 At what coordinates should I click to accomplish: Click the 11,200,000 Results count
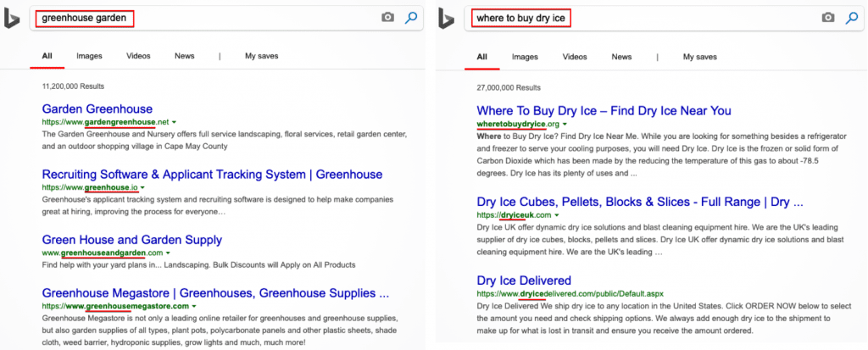tap(73, 86)
